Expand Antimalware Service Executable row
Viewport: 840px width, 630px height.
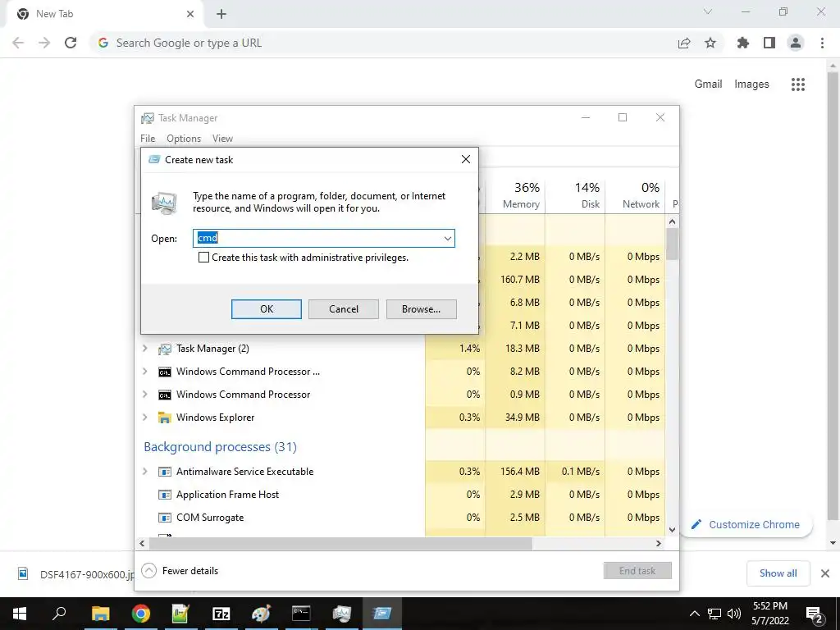click(x=144, y=472)
